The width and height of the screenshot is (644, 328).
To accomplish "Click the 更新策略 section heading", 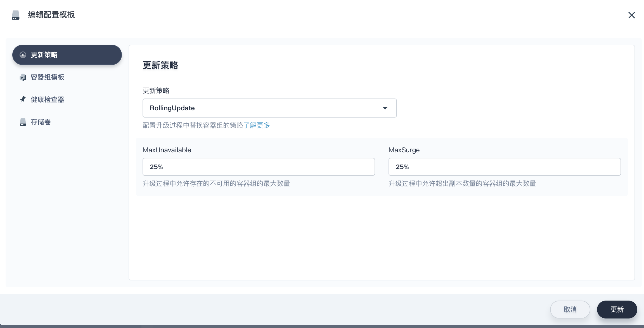I will click(160, 65).
